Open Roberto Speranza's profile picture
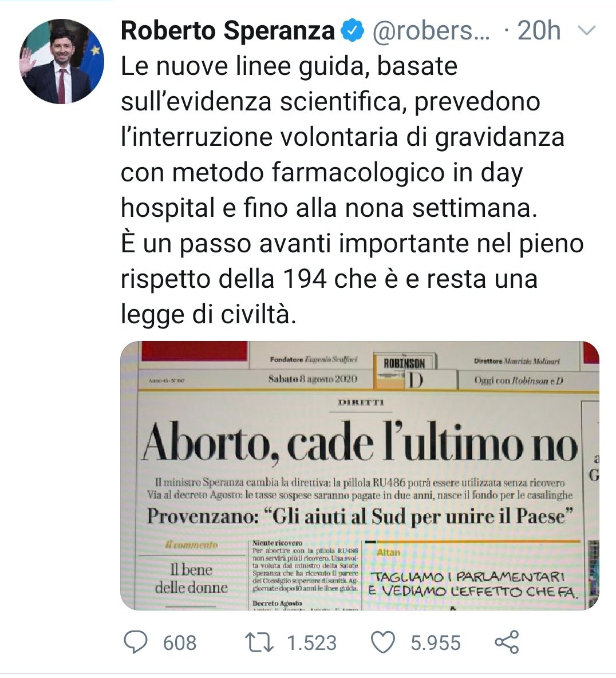The height and width of the screenshot is (678, 616). click(61, 61)
